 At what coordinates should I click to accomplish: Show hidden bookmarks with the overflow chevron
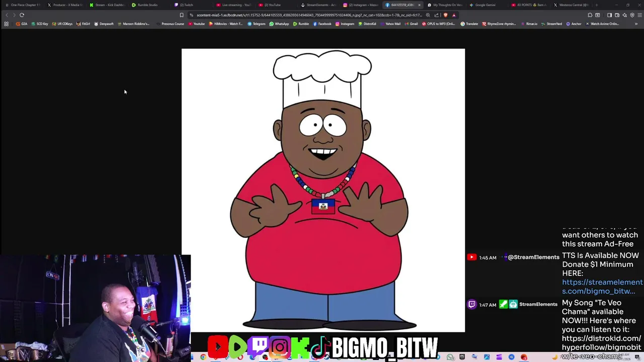point(636,24)
